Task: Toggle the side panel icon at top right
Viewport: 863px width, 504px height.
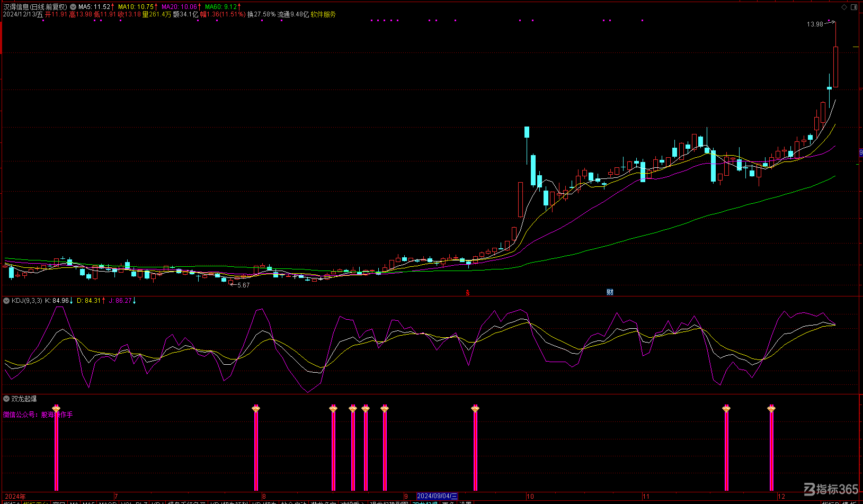Action: tap(853, 7)
